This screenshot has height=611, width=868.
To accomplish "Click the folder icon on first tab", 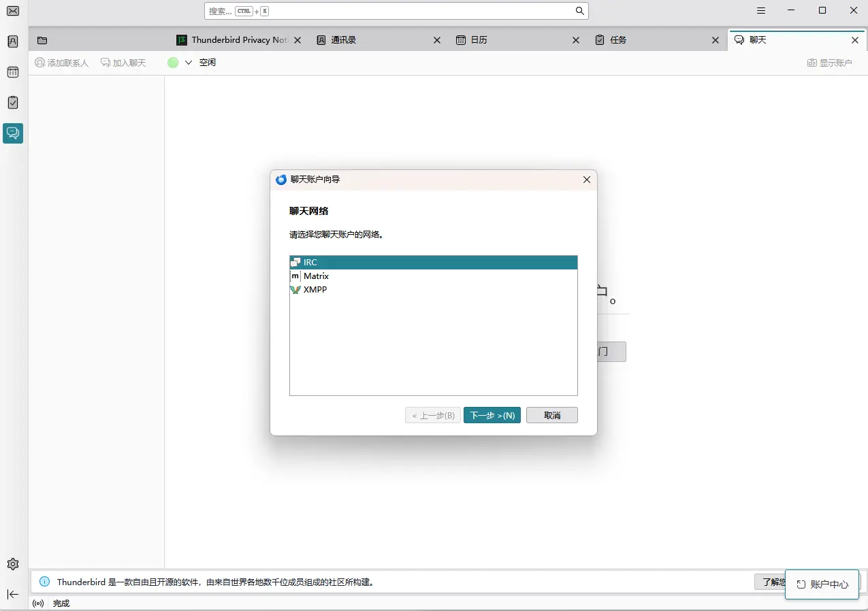I will 42,40.
